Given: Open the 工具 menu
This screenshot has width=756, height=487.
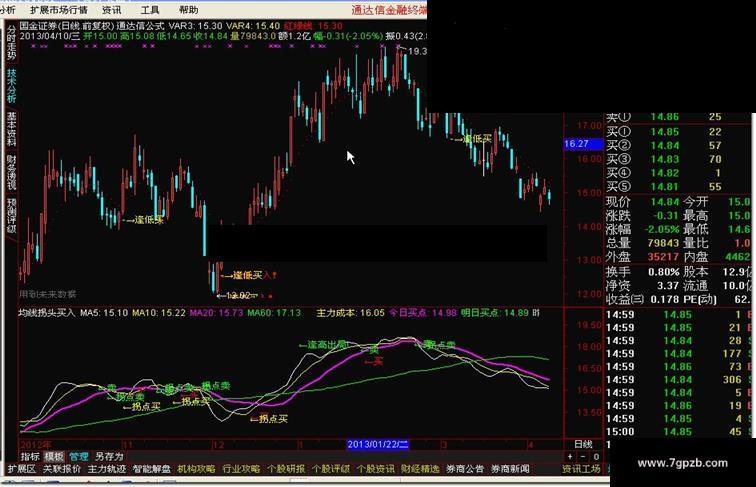Looking at the screenshot, I should 150,10.
